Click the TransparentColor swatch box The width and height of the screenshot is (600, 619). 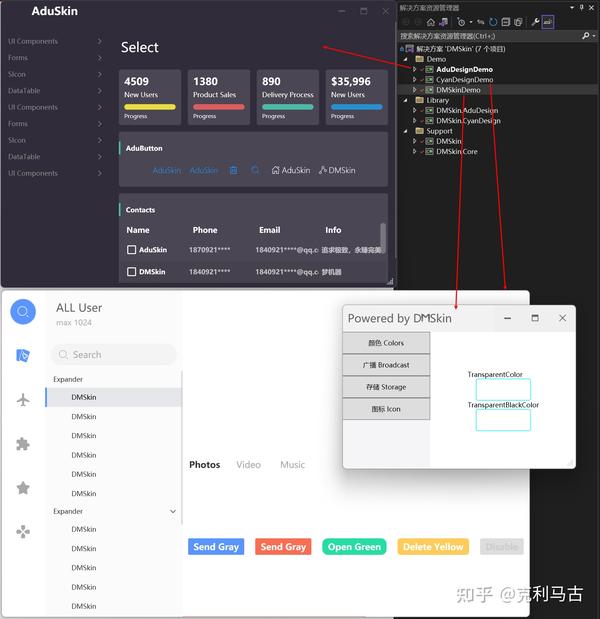tap(503, 389)
